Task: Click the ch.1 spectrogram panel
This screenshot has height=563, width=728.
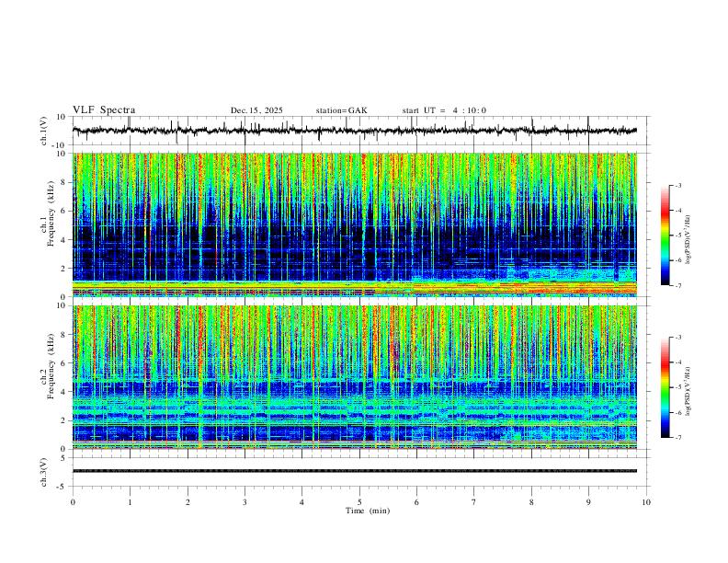Action: coord(355,224)
